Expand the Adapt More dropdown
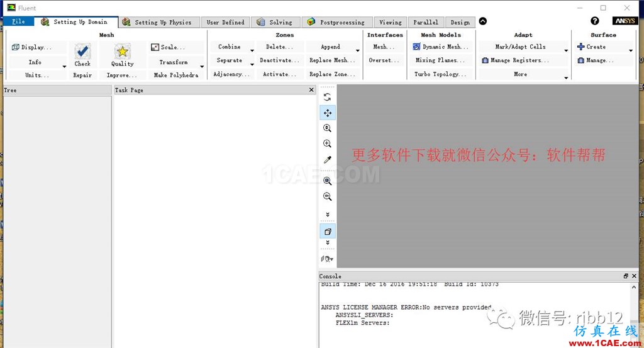Viewport: 644px width, 348px height. [x=567, y=78]
